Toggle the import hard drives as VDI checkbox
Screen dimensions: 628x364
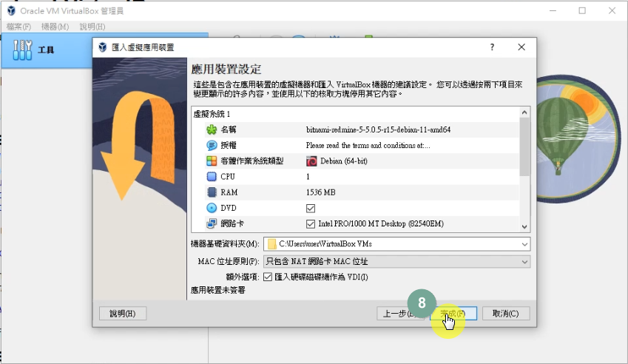click(x=268, y=277)
